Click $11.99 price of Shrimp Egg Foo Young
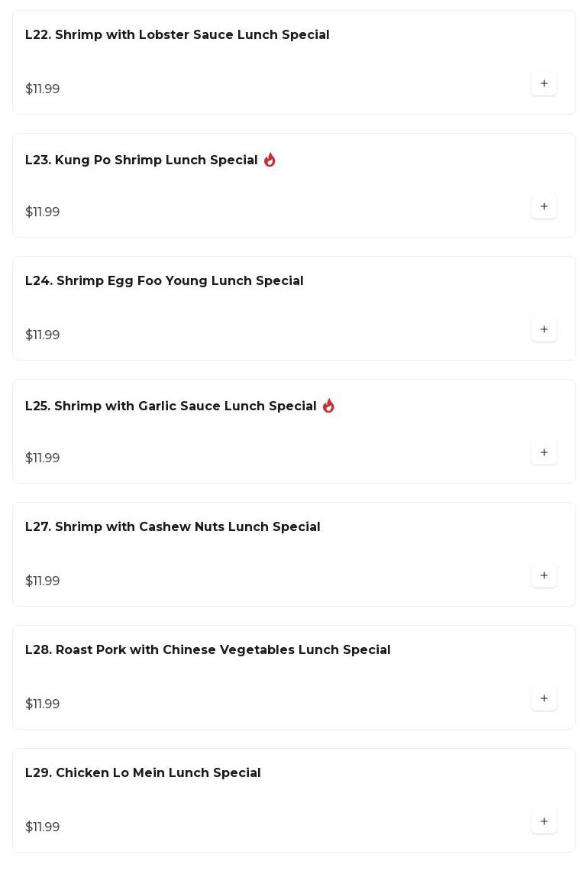588x871 pixels. click(43, 335)
